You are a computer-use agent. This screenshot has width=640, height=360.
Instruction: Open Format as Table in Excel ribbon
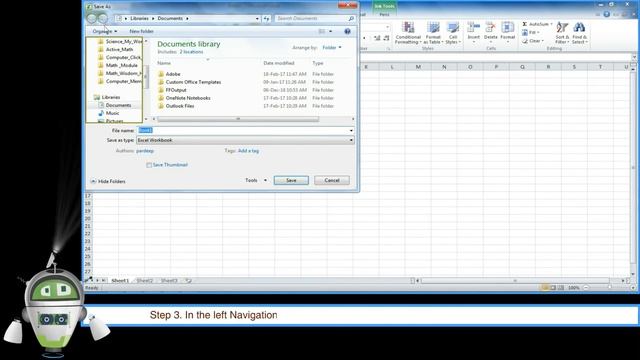click(x=433, y=33)
